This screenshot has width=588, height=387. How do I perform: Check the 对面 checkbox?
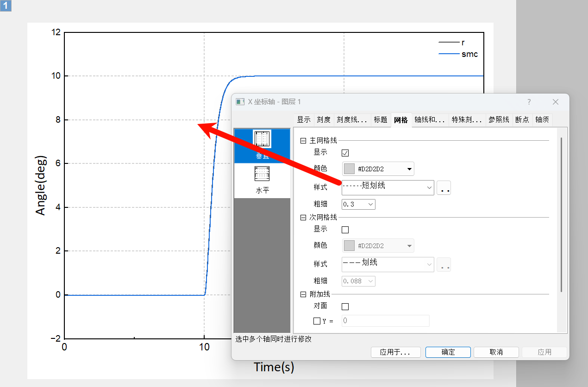(x=345, y=306)
